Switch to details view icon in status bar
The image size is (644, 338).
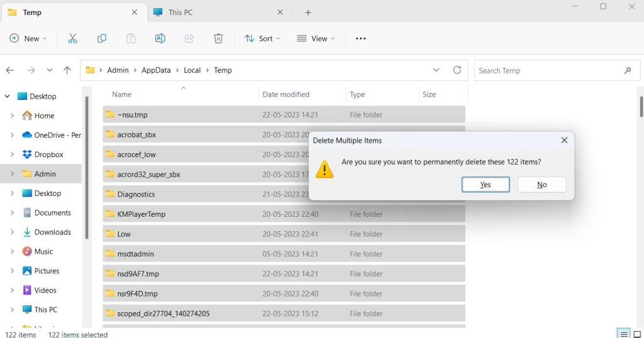(x=623, y=334)
